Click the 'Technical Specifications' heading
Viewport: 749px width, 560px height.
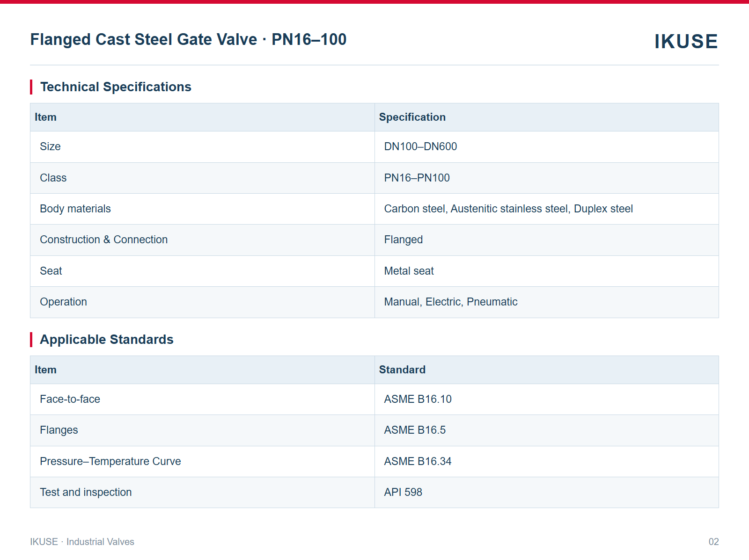(116, 87)
